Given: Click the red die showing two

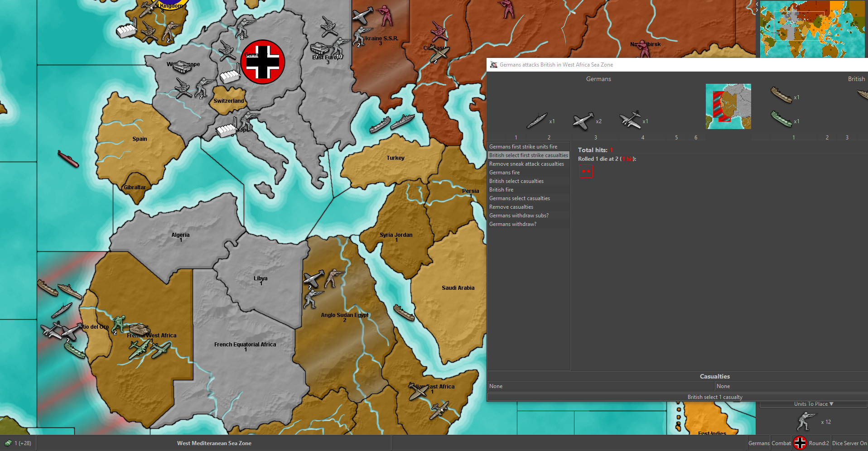Looking at the screenshot, I should tap(586, 171).
